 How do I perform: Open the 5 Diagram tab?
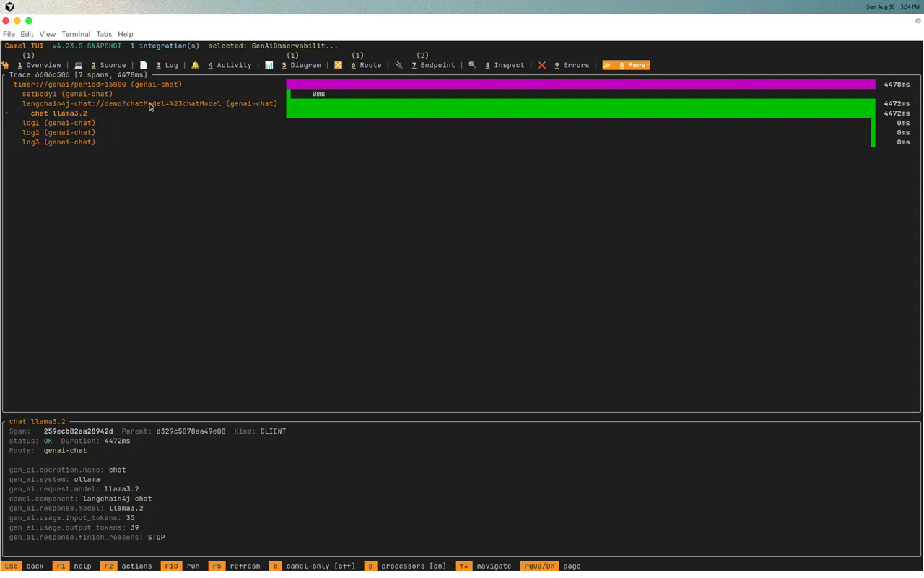pyautogui.click(x=301, y=65)
